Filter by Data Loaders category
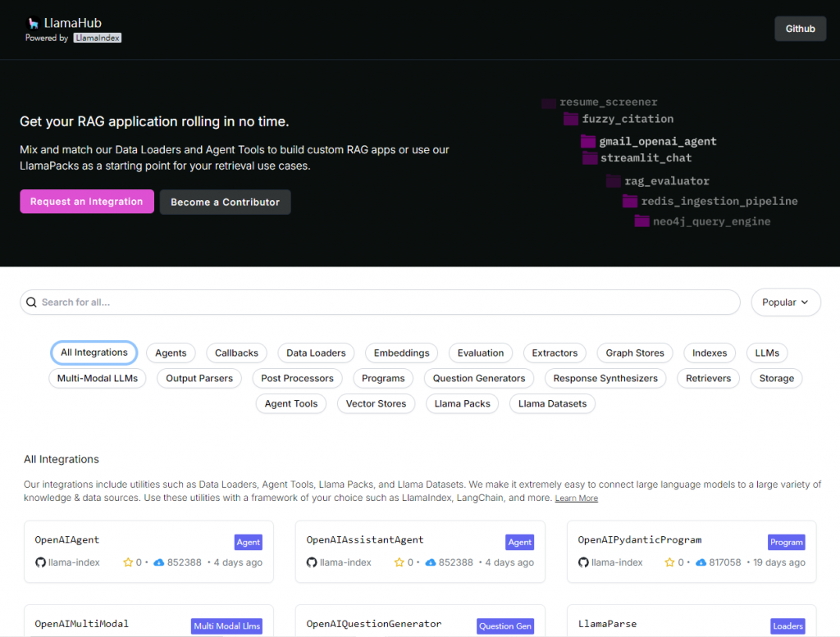 pos(316,353)
